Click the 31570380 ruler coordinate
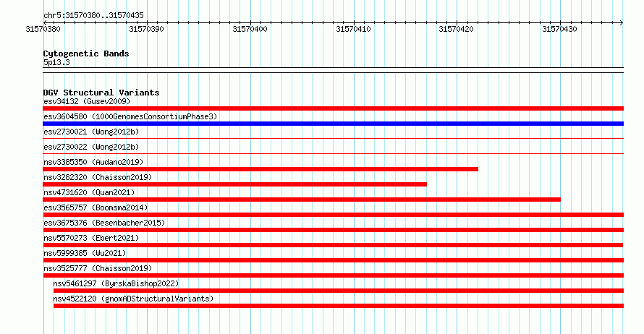The image size is (644, 334). pyautogui.click(x=43, y=29)
